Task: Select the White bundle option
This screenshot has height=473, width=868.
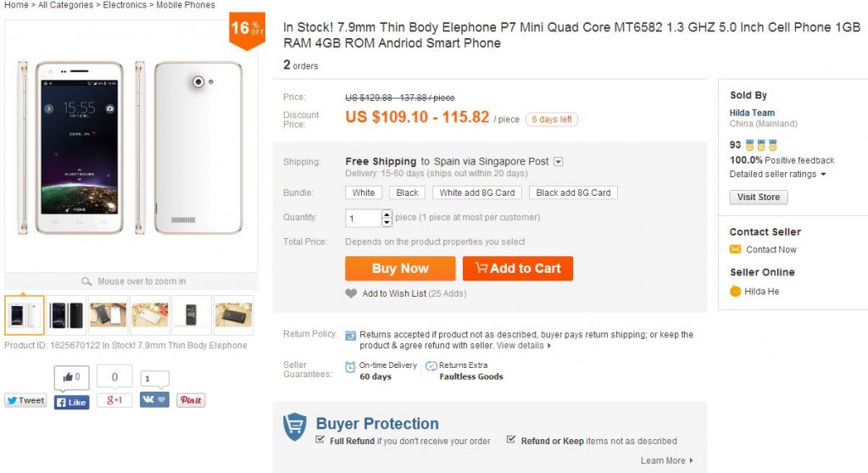Action: pos(364,192)
